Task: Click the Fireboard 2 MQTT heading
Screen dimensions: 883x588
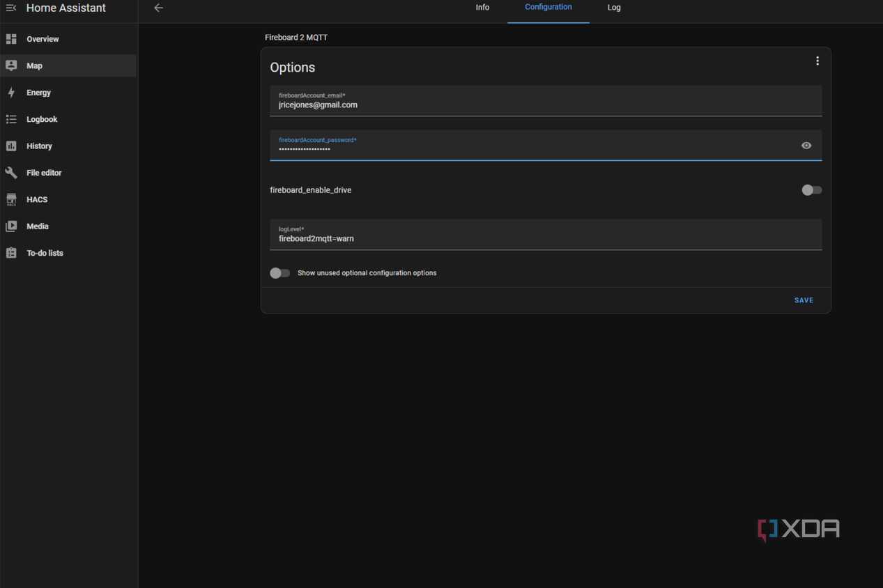Action: point(296,38)
